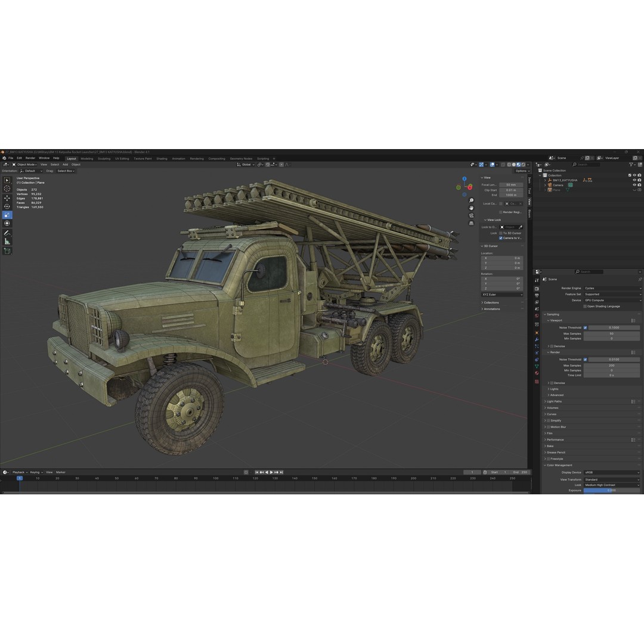The width and height of the screenshot is (644, 644).
Task: Disable the Render Noise Threshold checkbox
Action: point(586,360)
